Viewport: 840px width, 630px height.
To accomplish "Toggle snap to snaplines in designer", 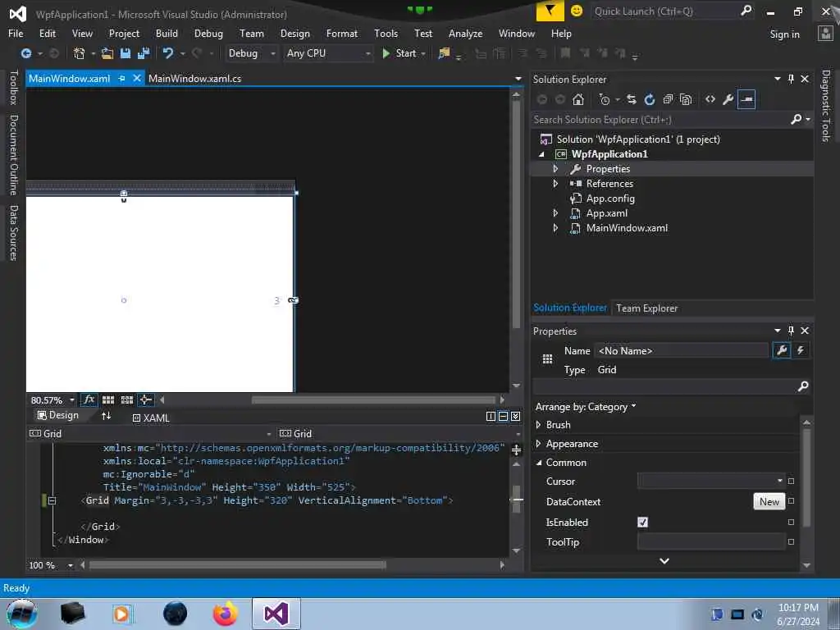I will pyautogui.click(x=145, y=399).
